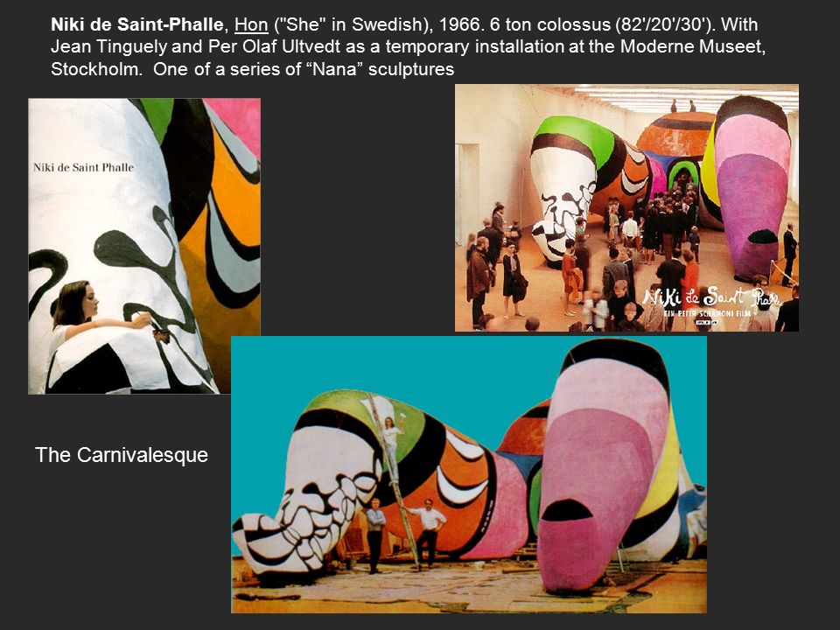Click the Stockholm line of the description
The height and width of the screenshot is (630, 840).
(252, 69)
